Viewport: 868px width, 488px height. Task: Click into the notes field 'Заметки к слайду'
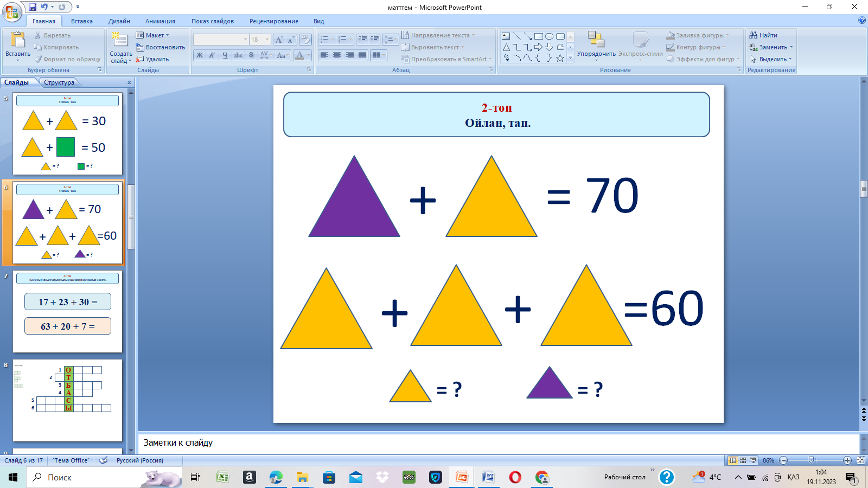[x=499, y=443]
